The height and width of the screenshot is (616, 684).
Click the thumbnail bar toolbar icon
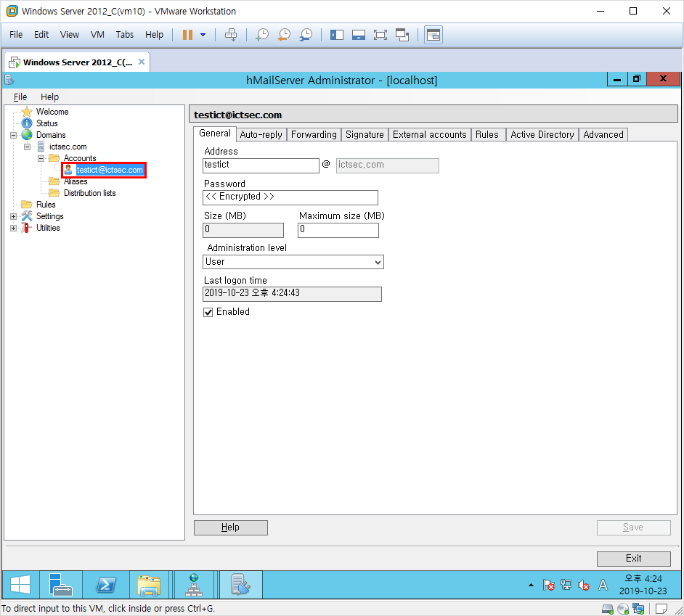tap(359, 35)
